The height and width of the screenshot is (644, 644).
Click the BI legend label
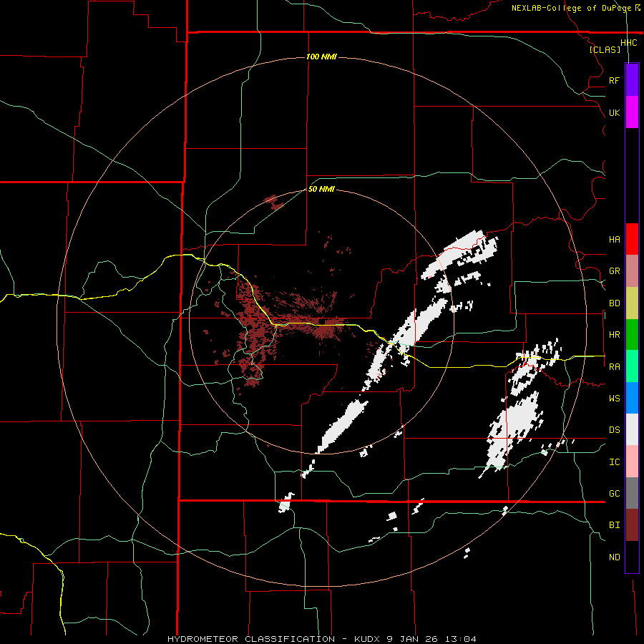[x=614, y=525]
